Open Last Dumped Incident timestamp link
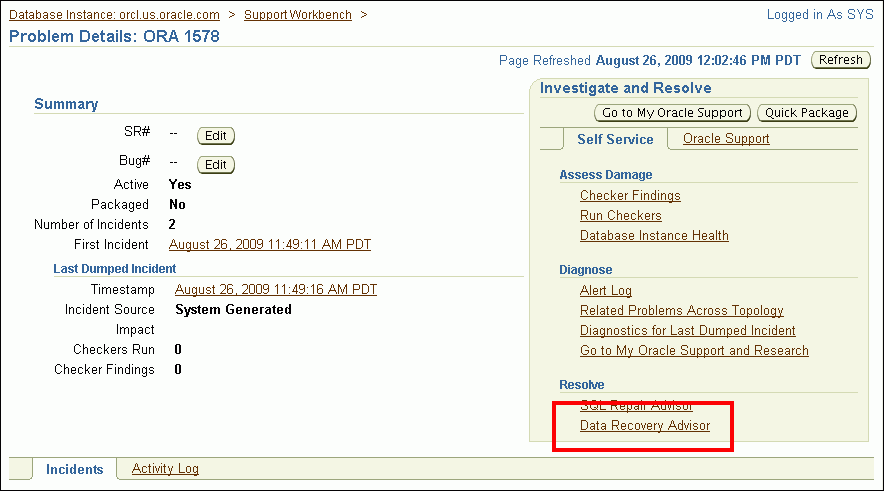 (276, 290)
